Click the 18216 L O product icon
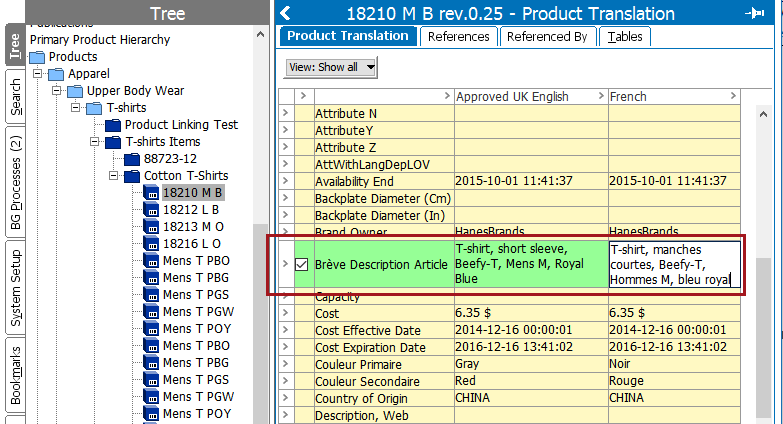 click(151, 244)
